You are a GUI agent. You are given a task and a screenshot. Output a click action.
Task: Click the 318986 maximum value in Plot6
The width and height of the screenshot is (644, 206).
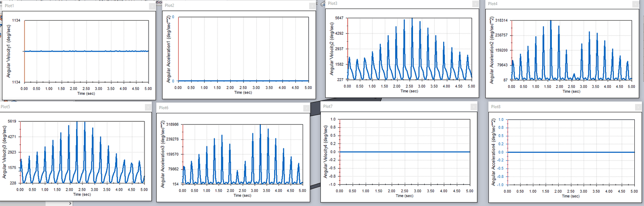[x=172, y=125]
